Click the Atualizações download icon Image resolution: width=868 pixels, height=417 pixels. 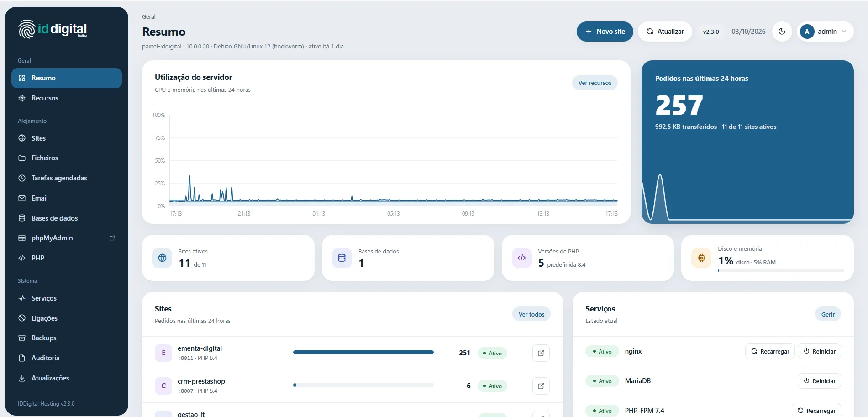[x=22, y=378]
